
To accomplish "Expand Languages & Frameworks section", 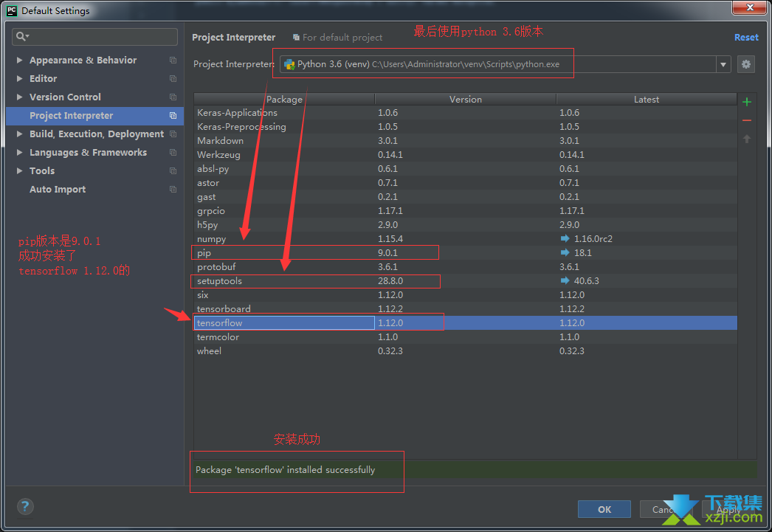I will [x=19, y=153].
